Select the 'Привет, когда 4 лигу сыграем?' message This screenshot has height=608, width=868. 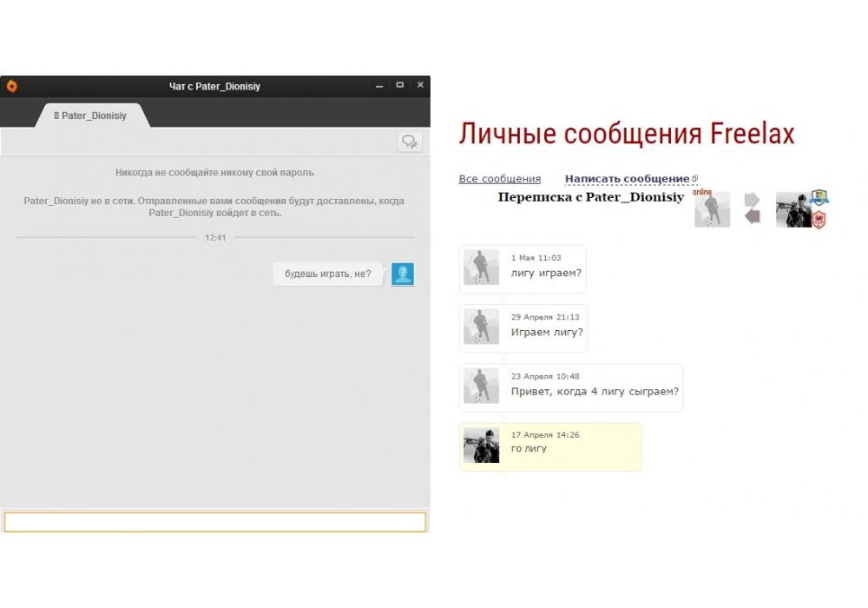pyautogui.click(x=595, y=392)
